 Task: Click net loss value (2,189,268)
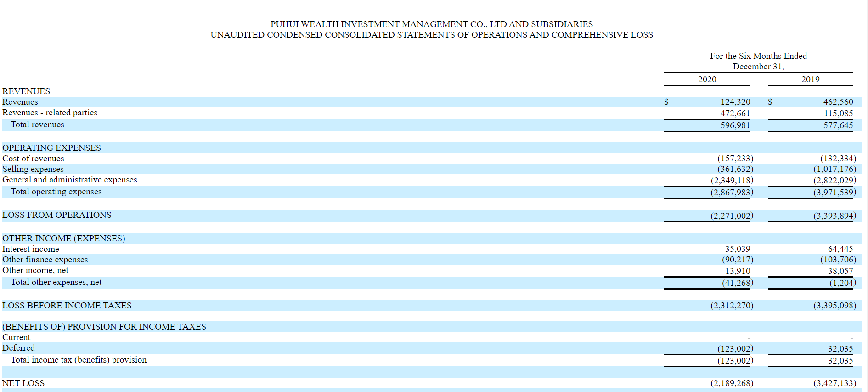click(x=732, y=383)
